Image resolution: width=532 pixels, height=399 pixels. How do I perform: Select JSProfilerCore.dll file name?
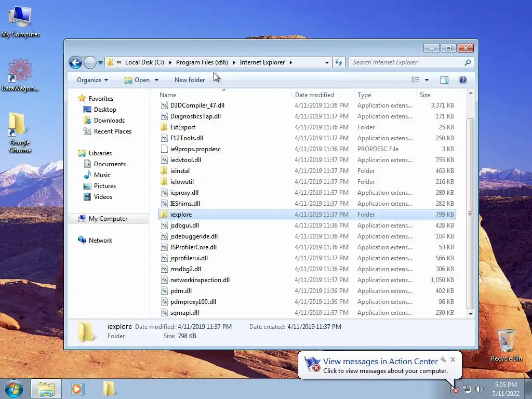point(193,247)
